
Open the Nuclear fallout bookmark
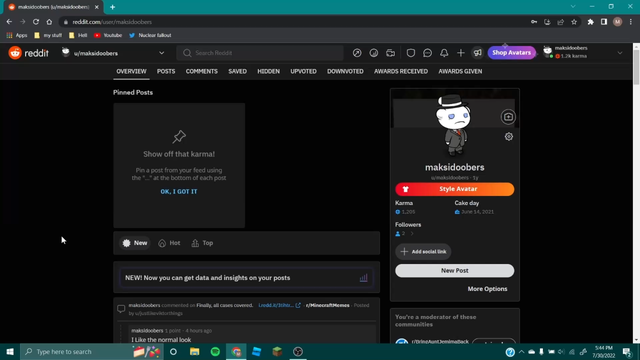click(150, 35)
